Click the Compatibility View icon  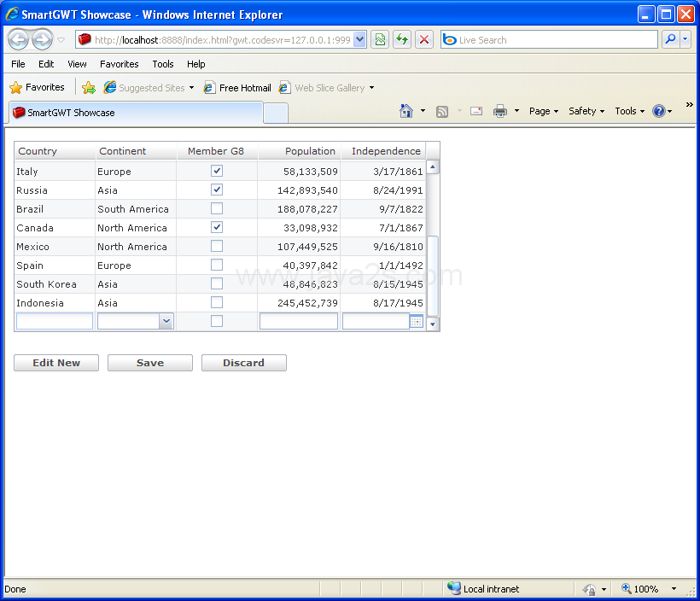[380, 40]
